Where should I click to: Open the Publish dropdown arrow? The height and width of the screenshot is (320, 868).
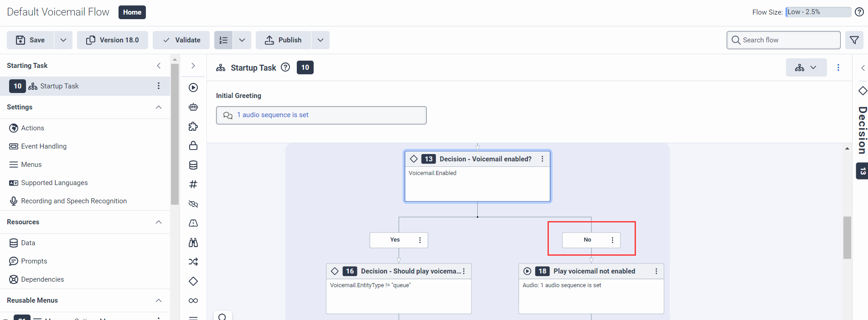320,40
